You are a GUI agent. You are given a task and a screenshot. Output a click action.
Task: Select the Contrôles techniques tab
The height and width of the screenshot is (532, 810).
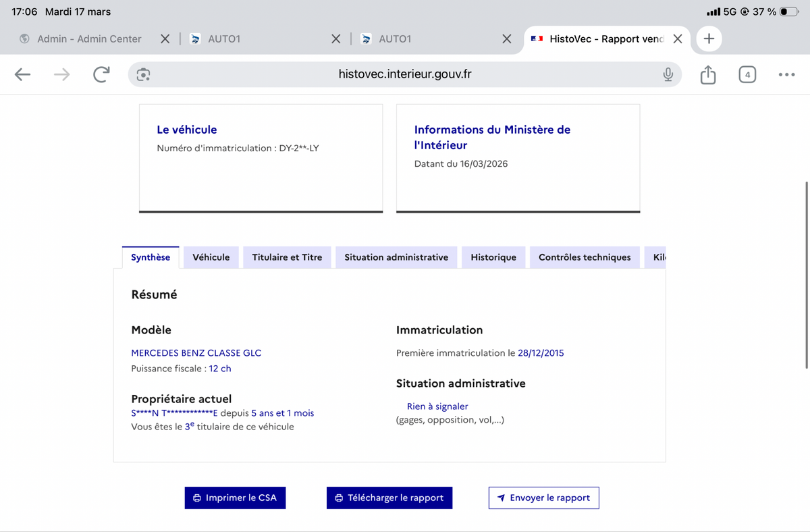585,257
